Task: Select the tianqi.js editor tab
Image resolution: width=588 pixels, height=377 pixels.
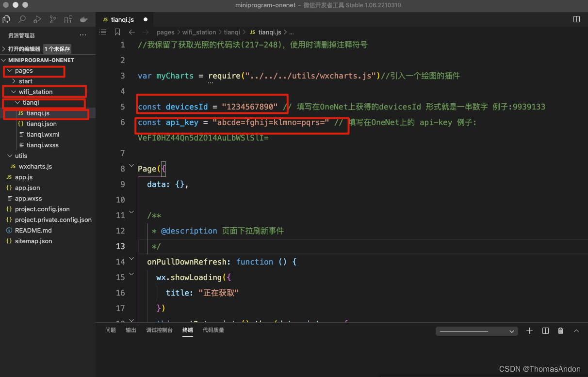Action: tap(125, 20)
